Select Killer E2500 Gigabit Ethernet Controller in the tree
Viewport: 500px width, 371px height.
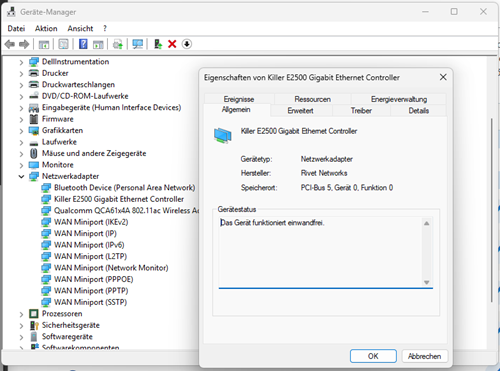click(x=119, y=199)
